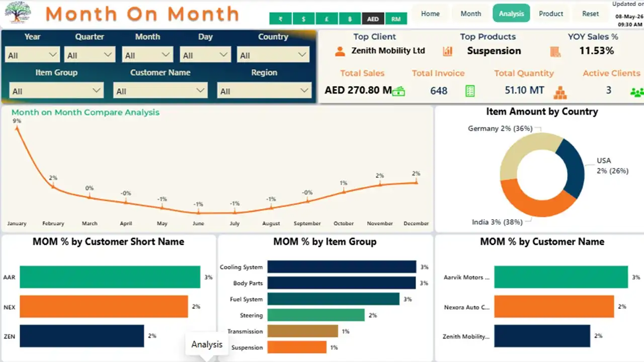Click the '648' total invoice value

click(x=439, y=91)
